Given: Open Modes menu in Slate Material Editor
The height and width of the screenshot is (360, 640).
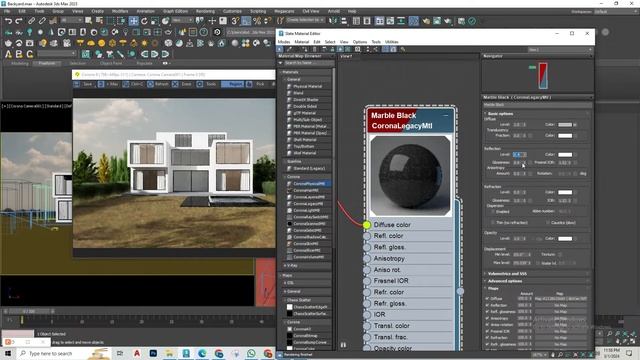Looking at the screenshot, I should click(284, 42).
